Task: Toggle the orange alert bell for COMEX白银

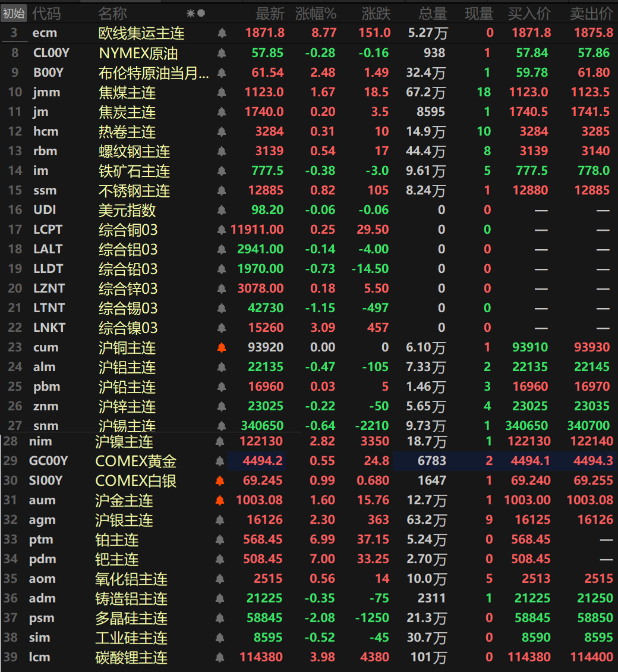Action: point(220,481)
